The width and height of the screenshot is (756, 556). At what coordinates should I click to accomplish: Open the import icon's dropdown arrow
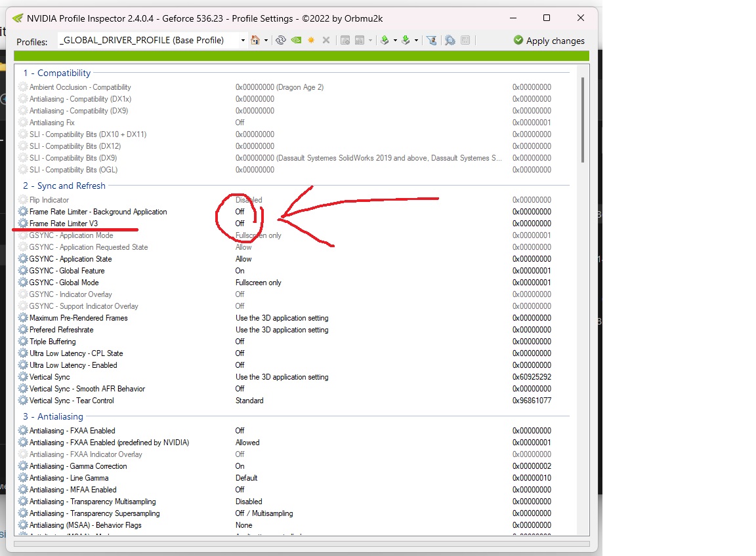(x=416, y=41)
